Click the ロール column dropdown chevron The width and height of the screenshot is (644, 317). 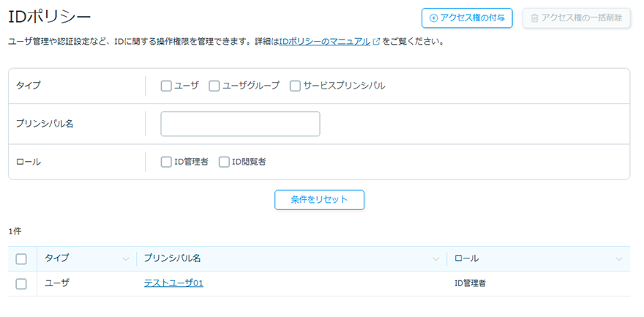(x=619, y=259)
